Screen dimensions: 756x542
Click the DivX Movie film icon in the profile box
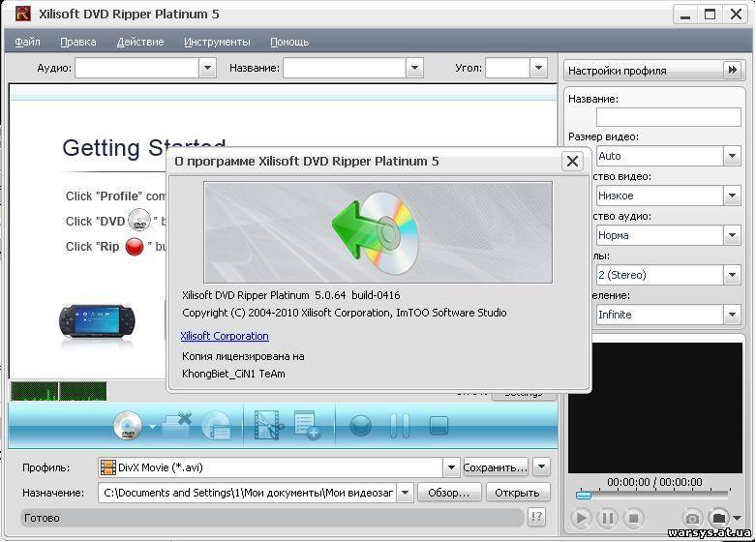pyautogui.click(x=108, y=467)
